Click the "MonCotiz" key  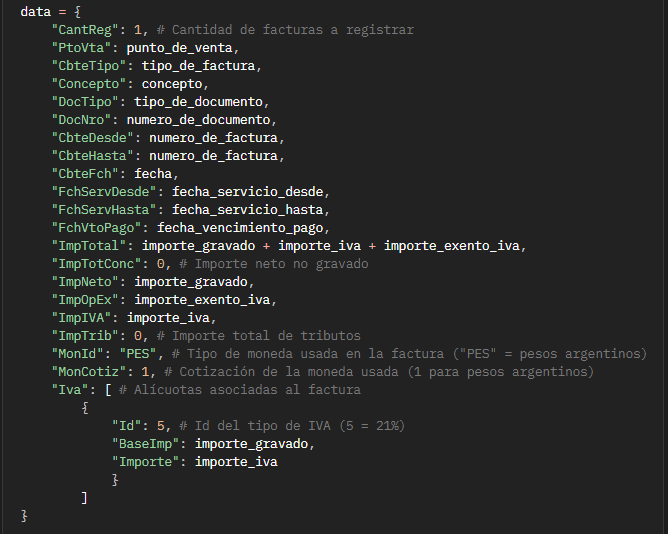(x=88, y=371)
